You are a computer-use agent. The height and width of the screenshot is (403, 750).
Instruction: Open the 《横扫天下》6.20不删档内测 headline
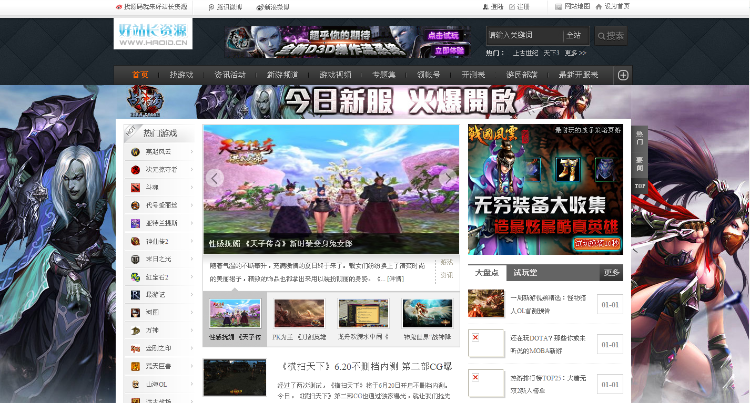(366, 367)
